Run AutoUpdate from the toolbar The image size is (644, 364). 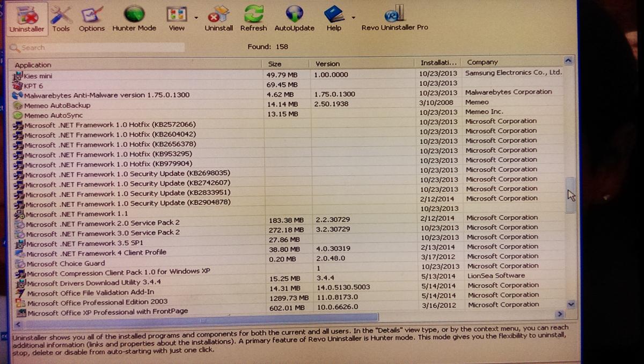coord(294,19)
